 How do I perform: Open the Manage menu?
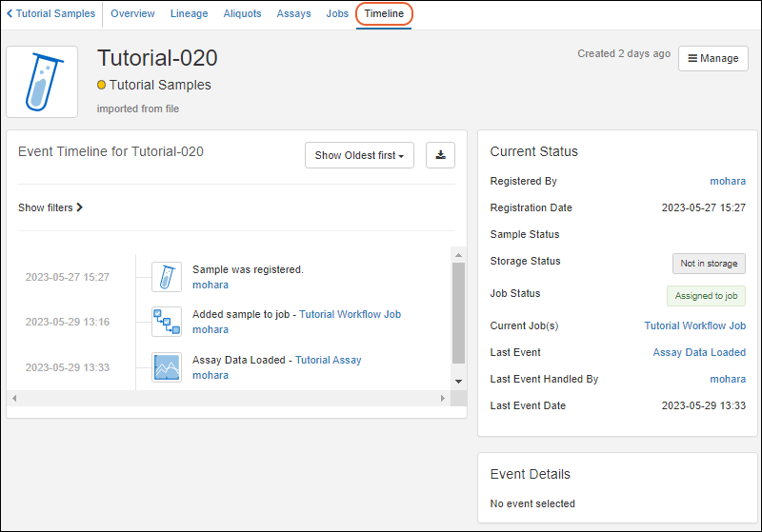(x=712, y=58)
